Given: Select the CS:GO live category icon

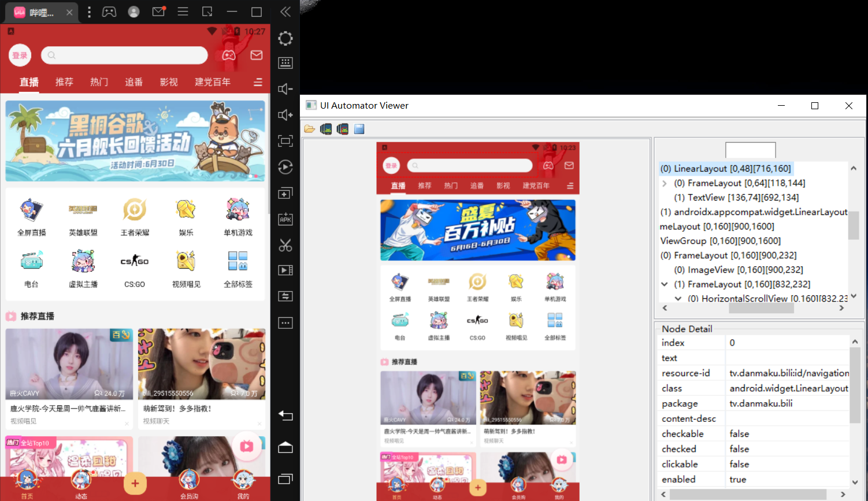Looking at the screenshot, I should [x=134, y=260].
